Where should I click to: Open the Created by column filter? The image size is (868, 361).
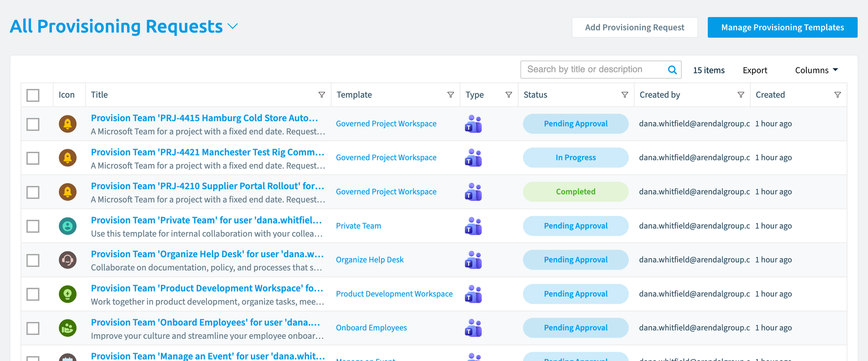pos(741,95)
